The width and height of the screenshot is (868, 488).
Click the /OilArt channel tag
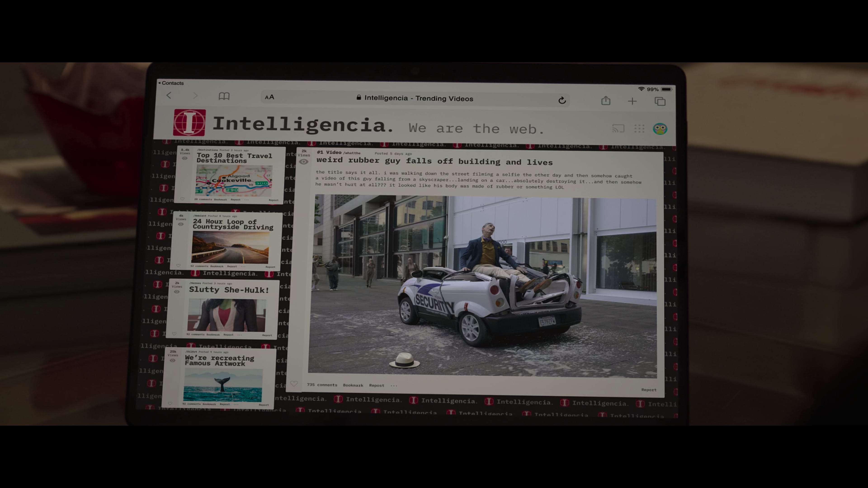tap(191, 352)
